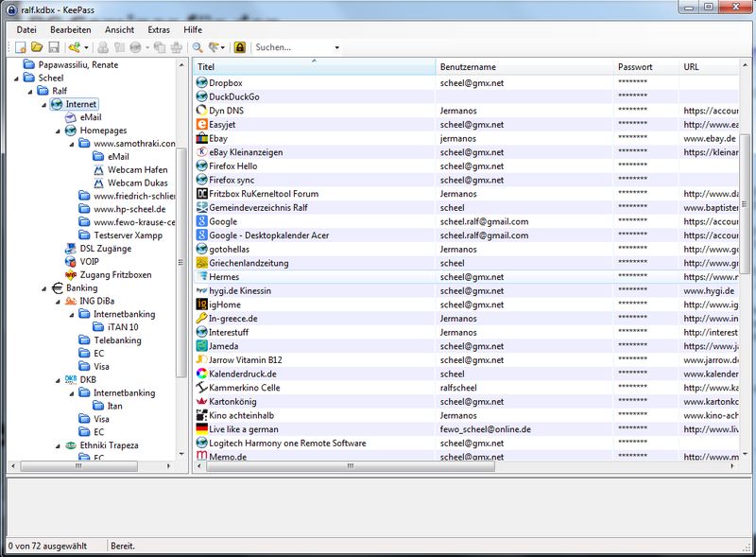Collapse the Homepages group expander
756x557 pixels.
pyautogui.click(x=58, y=131)
